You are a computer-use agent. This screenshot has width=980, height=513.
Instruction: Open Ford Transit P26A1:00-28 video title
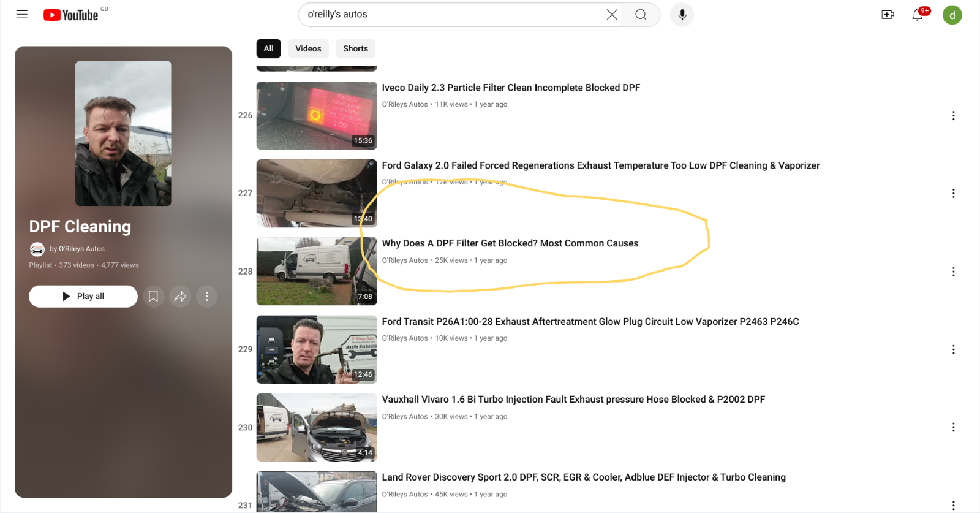click(590, 321)
